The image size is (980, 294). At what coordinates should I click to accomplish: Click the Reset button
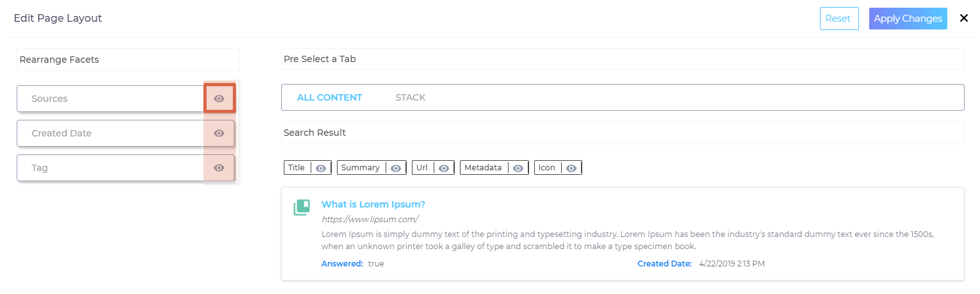(838, 19)
